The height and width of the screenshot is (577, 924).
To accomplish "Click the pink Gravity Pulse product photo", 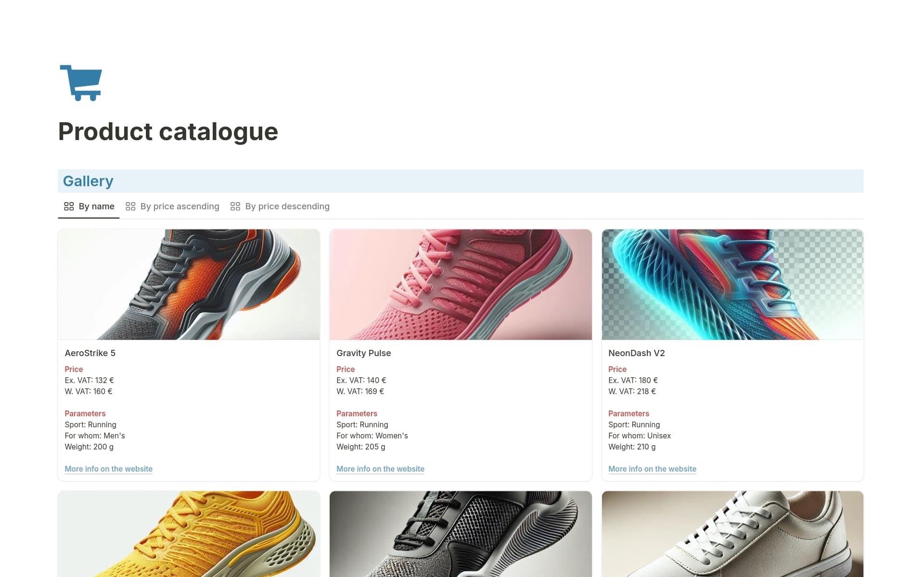I will point(460,284).
